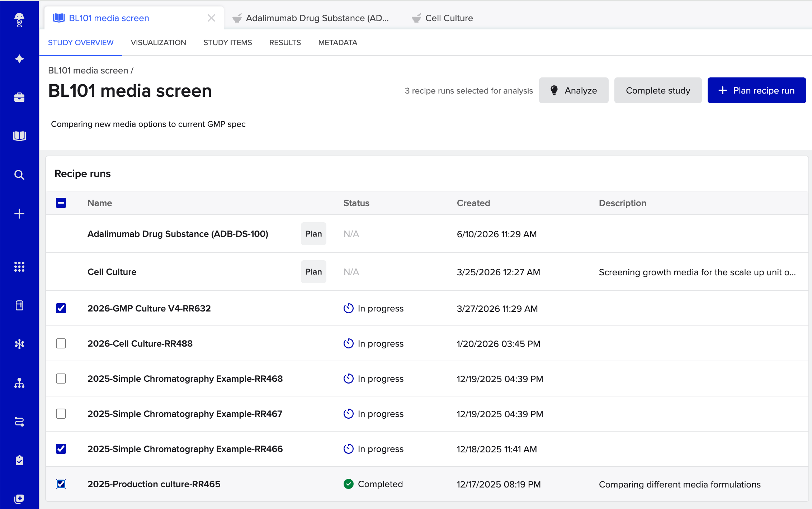Check the Simple Chromatography Example-RR468 checkbox
The width and height of the screenshot is (812, 509).
(61, 379)
